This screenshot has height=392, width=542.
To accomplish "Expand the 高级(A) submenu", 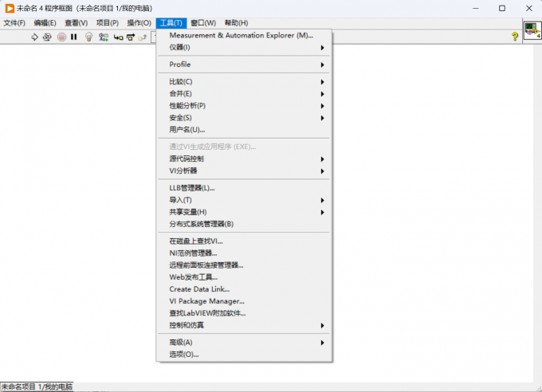I will pos(244,343).
